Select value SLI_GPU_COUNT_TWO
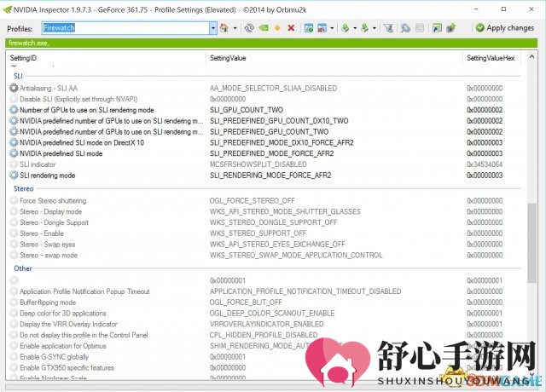 tap(247, 110)
